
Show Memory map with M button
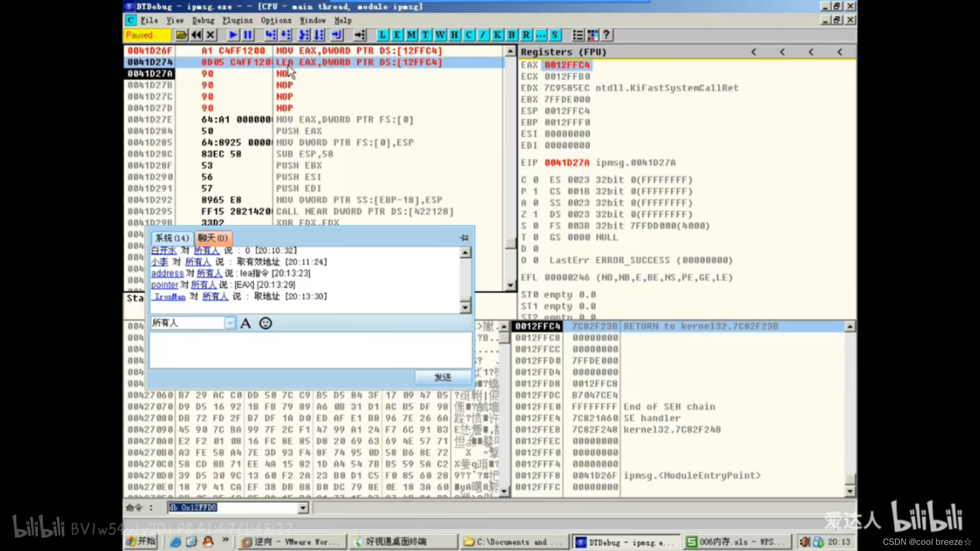click(411, 35)
